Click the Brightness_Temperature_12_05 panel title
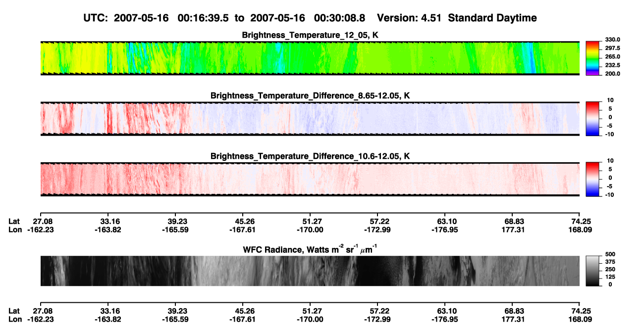 click(x=310, y=35)
